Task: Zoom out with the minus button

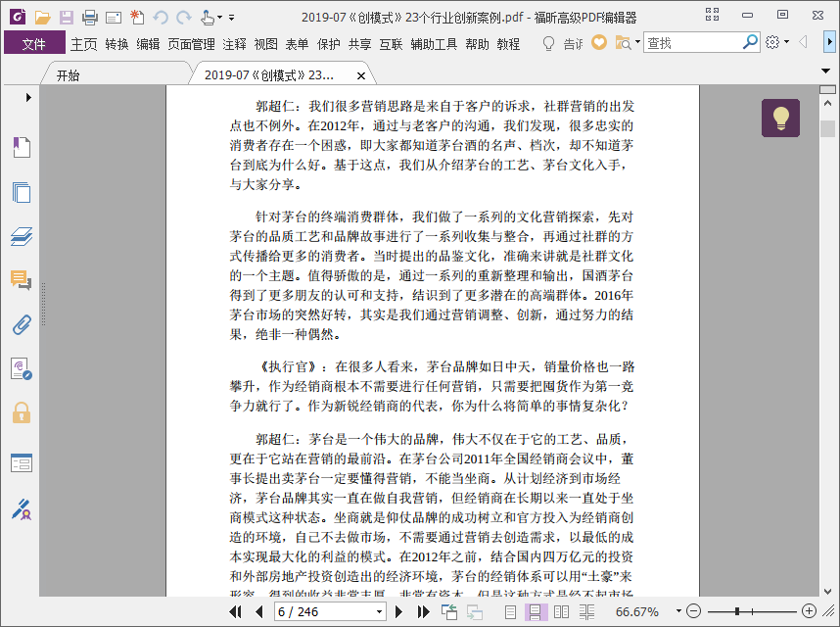Action: click(x=693, y=611)
